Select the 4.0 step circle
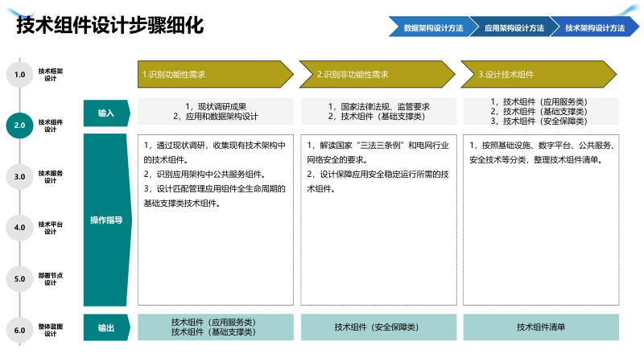The width and height of the screenshot is (644, 362). tap(19, 228)
